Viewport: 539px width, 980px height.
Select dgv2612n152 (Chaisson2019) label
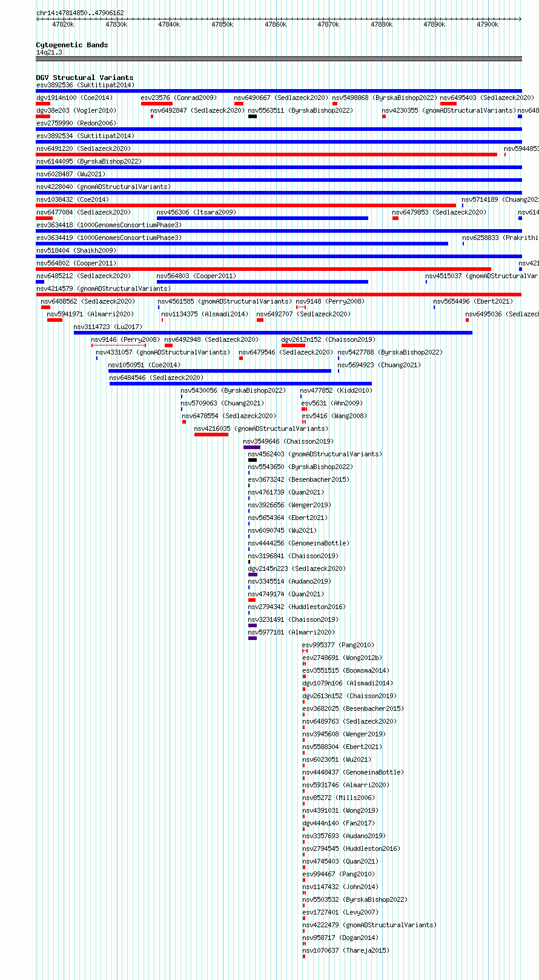328,339
